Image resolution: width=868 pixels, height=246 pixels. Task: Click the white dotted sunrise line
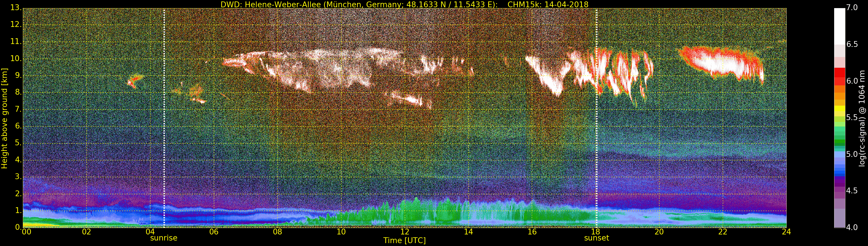164,118
